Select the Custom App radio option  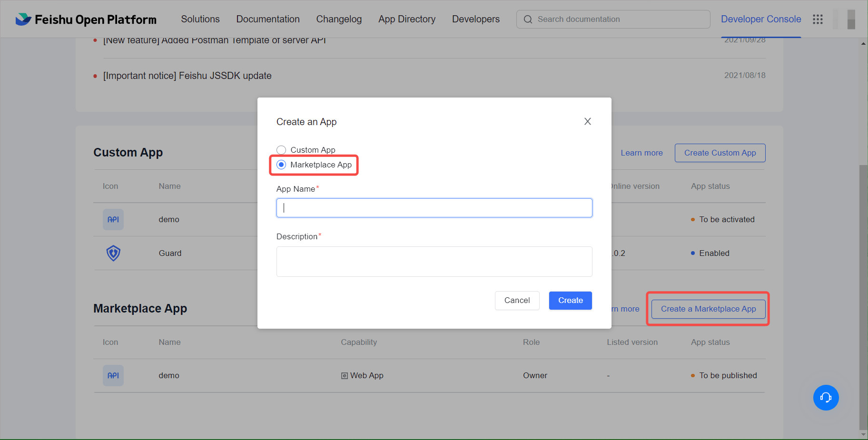pos(281,150)
